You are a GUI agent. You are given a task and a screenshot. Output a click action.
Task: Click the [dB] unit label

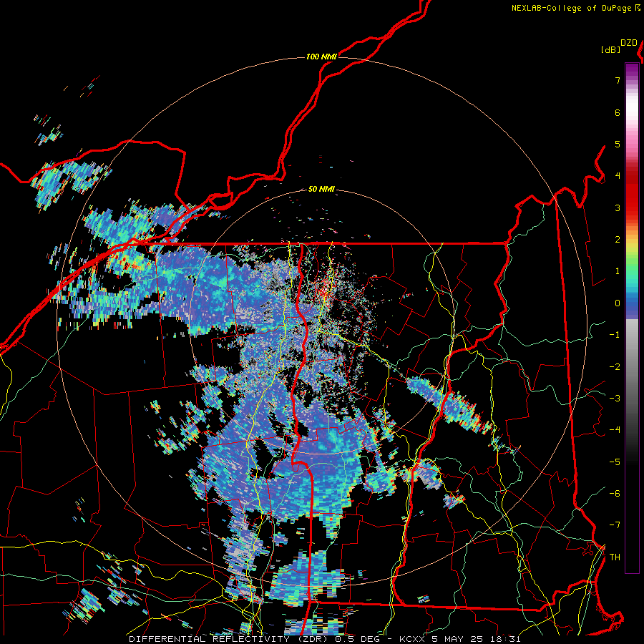(x=611, y=49)
